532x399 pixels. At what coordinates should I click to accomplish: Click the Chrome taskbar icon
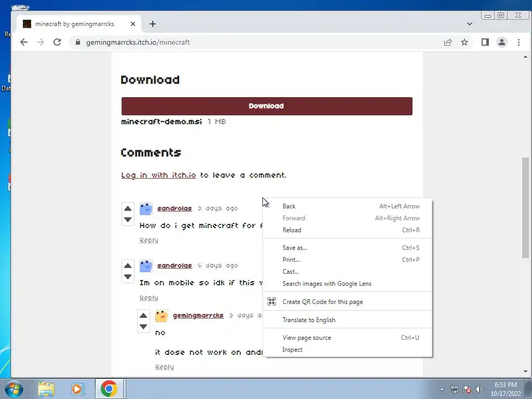click(109, 389)
